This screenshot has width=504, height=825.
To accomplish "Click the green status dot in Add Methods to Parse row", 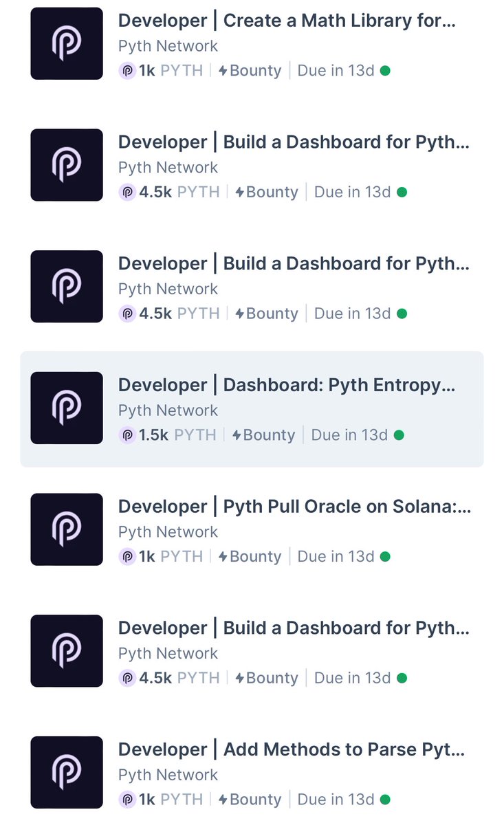I will pos(385,800).
